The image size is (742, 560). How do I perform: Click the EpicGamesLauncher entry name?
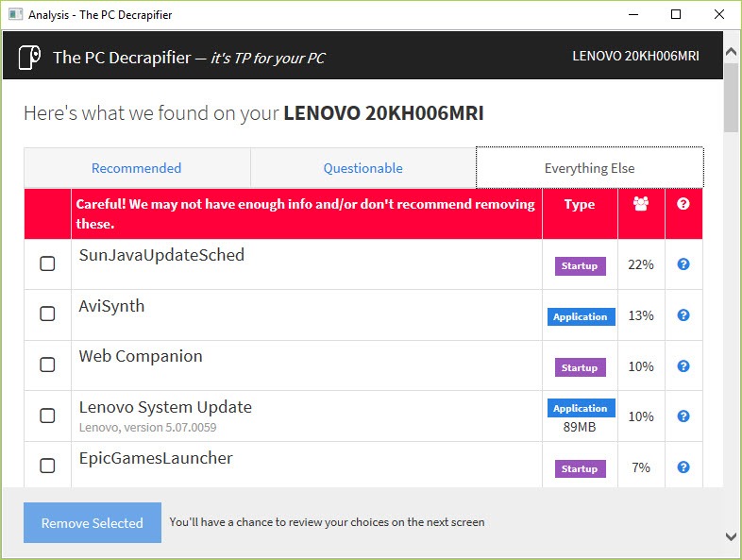coord(156,458)
